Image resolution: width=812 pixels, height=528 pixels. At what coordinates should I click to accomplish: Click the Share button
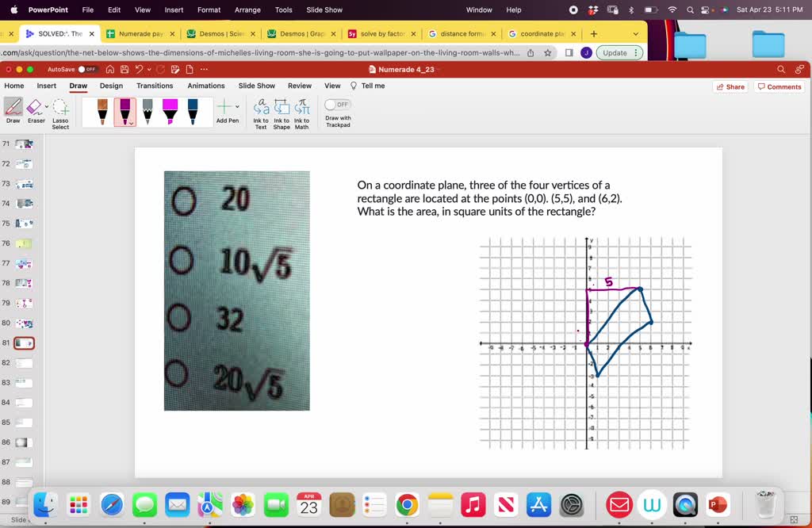(731, 86)
